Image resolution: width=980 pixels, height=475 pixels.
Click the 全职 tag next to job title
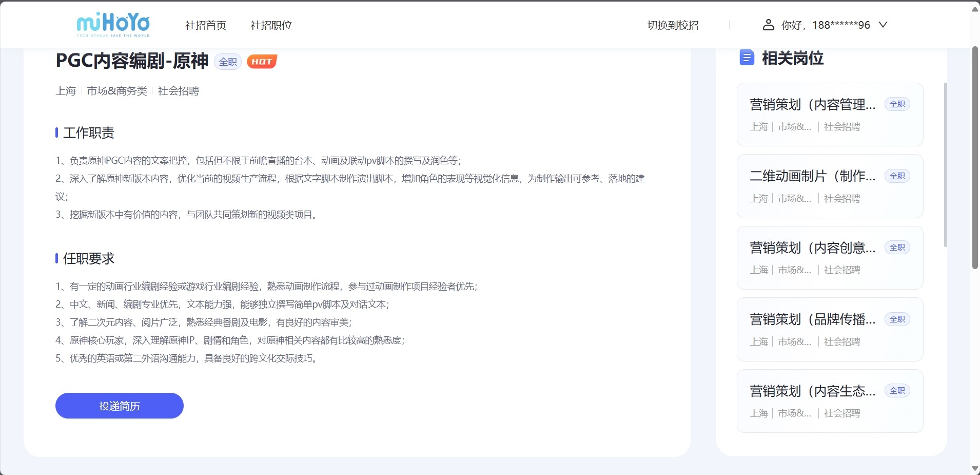[228, 62]
